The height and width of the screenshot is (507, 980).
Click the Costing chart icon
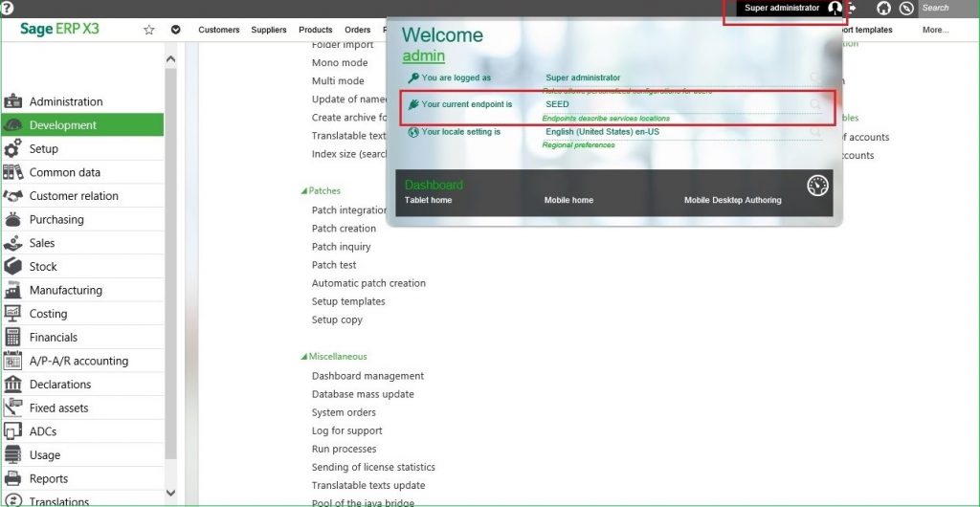[x=12, y=314]
